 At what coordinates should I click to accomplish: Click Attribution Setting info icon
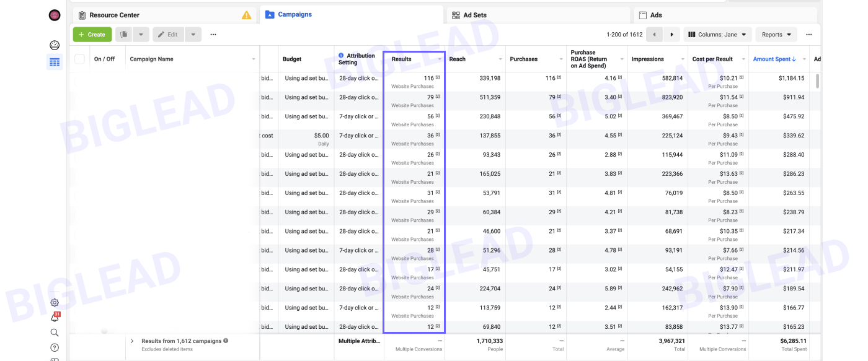point(341,56)
